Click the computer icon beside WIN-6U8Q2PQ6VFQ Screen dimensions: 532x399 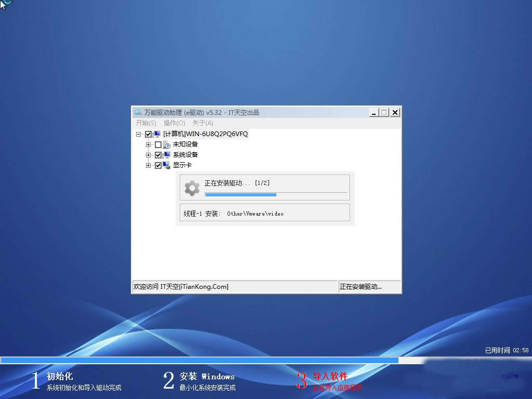pos(157,134)
